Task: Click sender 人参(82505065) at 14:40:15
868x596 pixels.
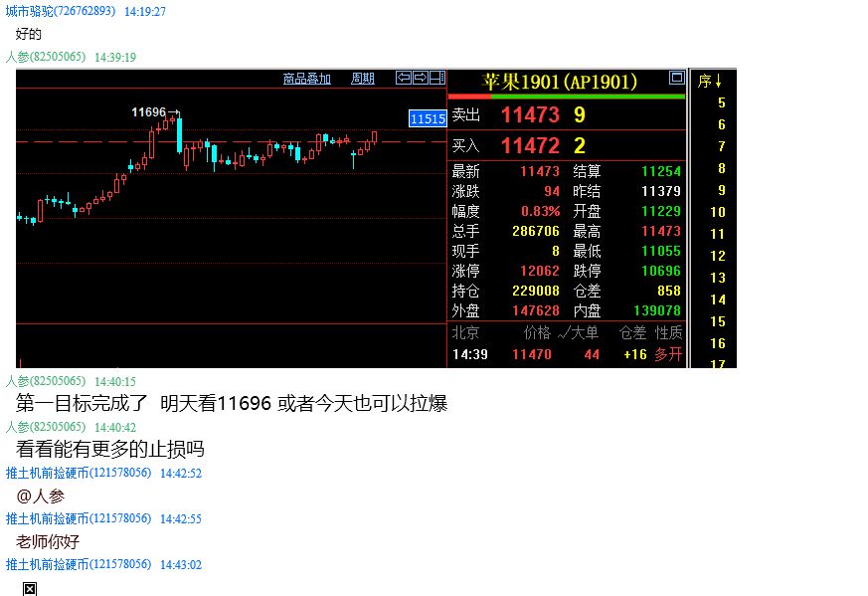Action: [x=46, y=382]
